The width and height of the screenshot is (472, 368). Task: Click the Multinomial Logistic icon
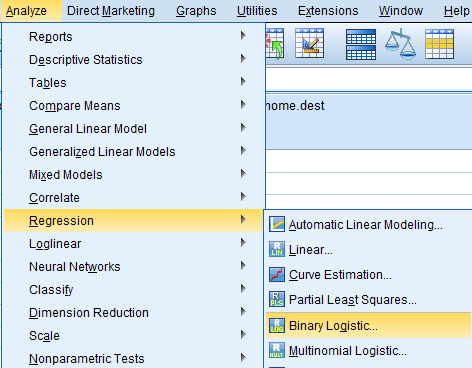pyautogui.click(x=277, y=350)
